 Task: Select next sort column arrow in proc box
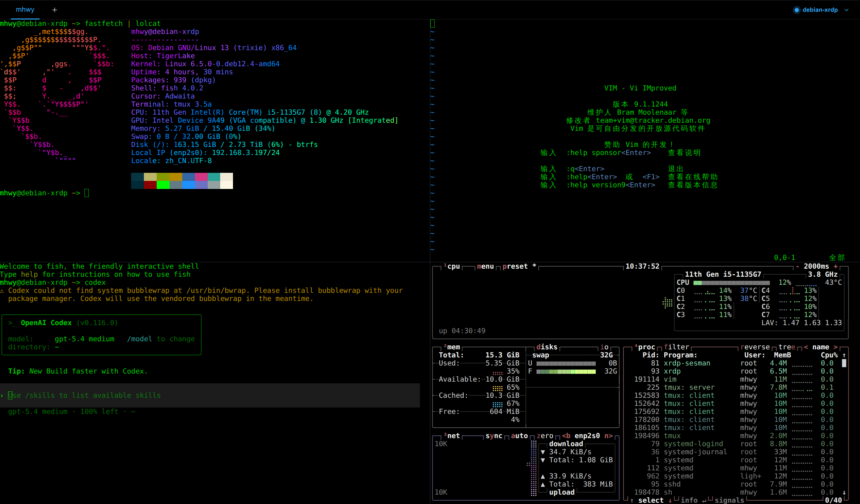[x=836, y=347]
